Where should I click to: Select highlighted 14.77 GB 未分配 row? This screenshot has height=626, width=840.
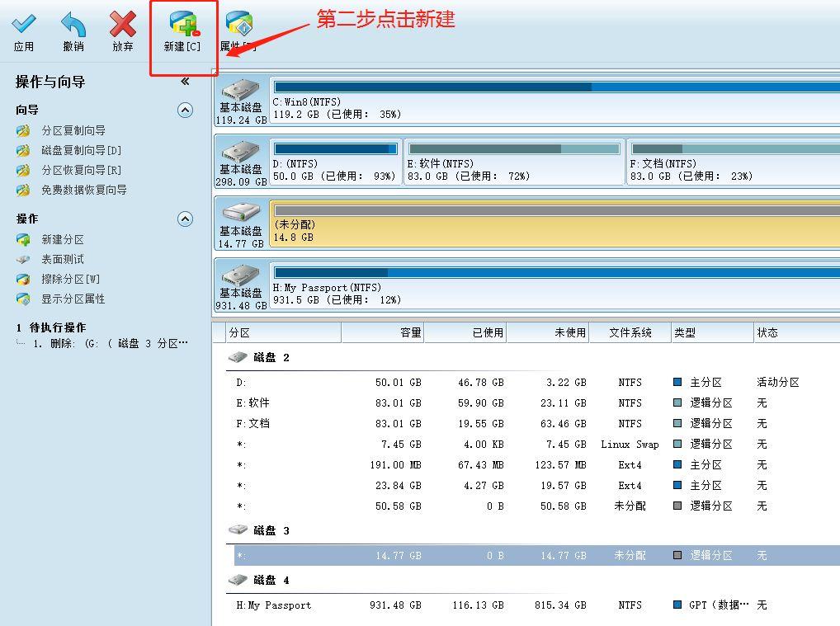click(537, 555)
